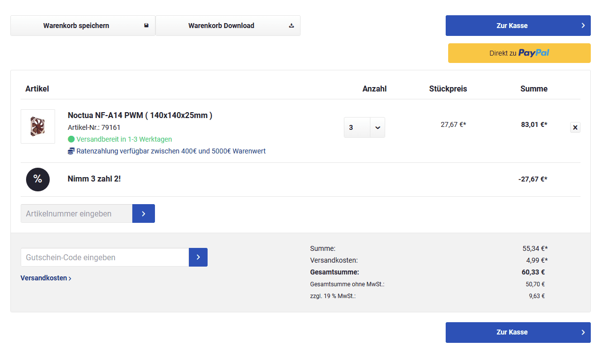Focus the Gutschein-Code eingeben field

[x=105, y=257]
